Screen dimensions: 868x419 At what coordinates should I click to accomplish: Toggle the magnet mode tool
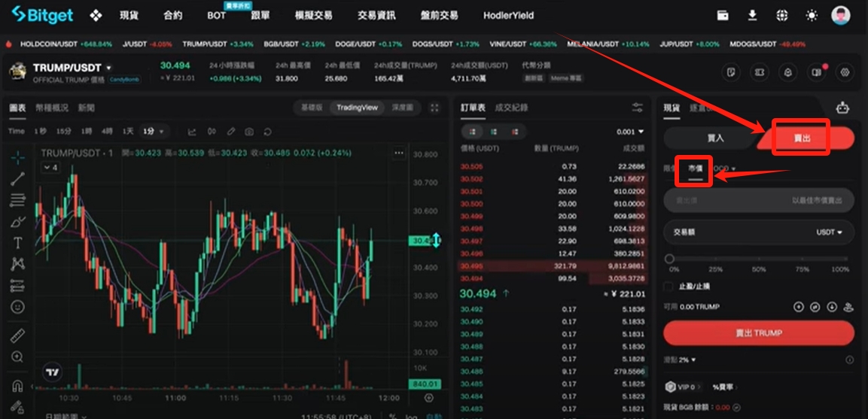(x=18, y=385)
